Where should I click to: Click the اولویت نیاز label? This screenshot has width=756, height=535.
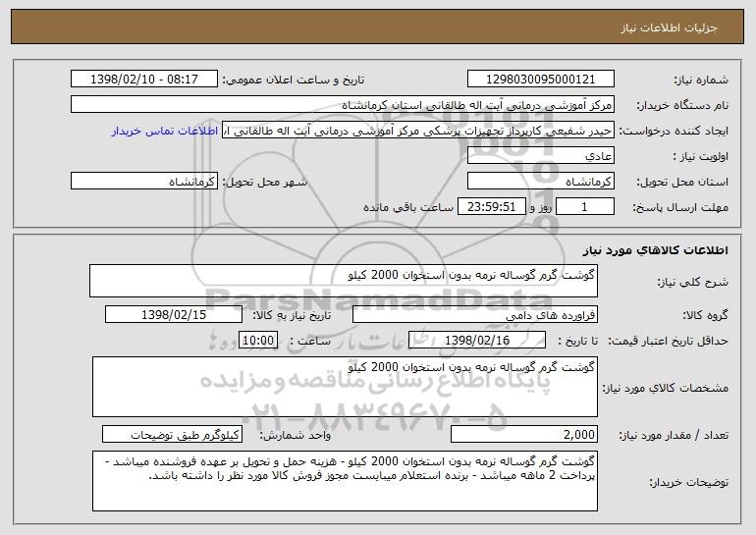pyautogui.click(x=701, y=156)
